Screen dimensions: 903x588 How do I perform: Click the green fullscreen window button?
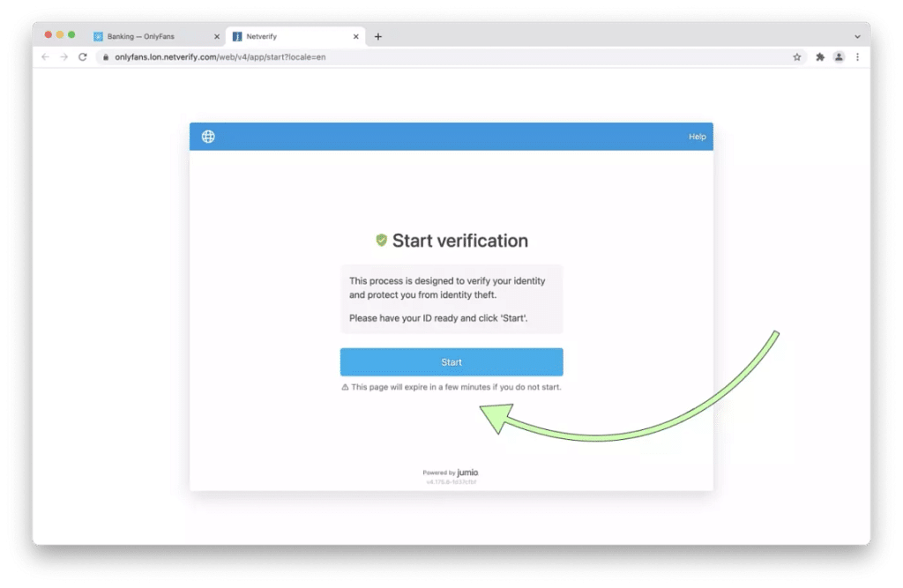coord(71,35)
